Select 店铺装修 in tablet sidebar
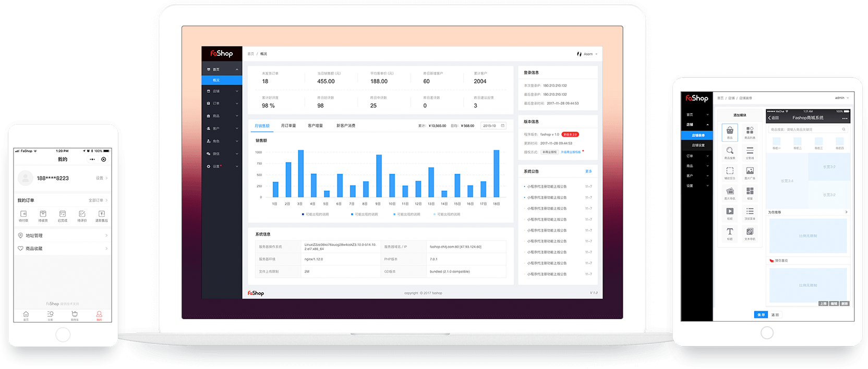Image resolution: width=868 pixels, height=369 pixels. pyautogui.click(x=697, y=136)
